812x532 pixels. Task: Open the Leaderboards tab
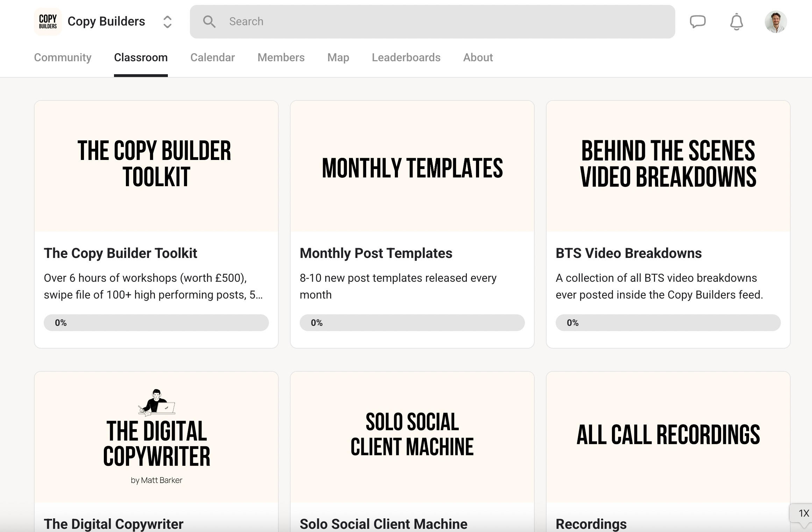[x=406, y=57]
